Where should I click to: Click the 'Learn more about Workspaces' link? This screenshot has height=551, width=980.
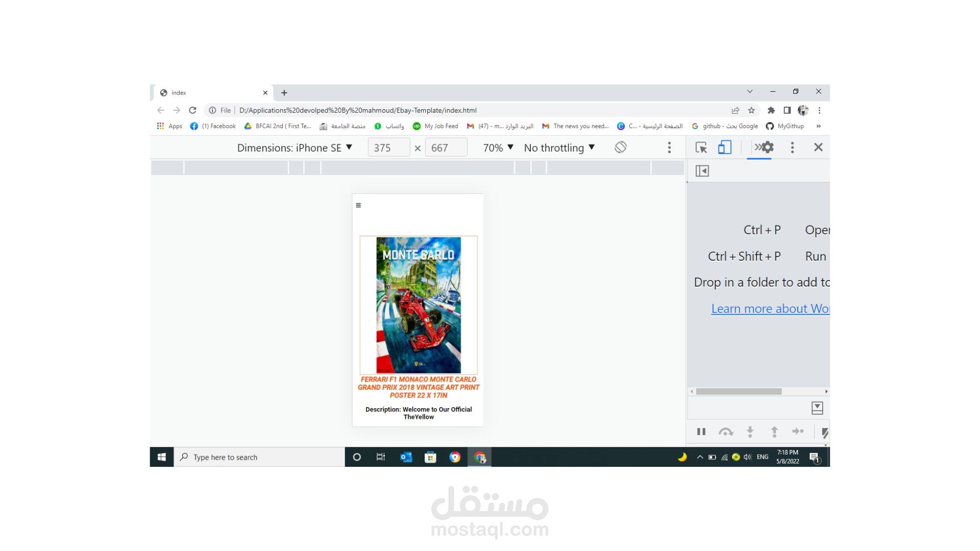(770, 309)
